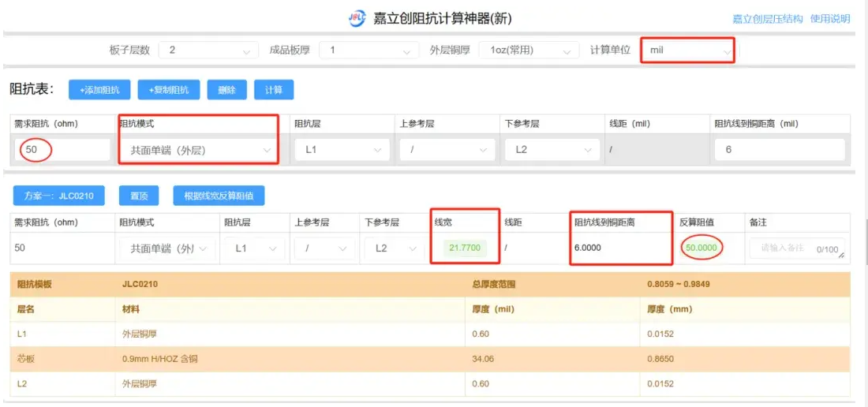Open the 外层铜厚 dropdown showing 1oz(常用)
The image size is (868, 407).
[529, 50]
